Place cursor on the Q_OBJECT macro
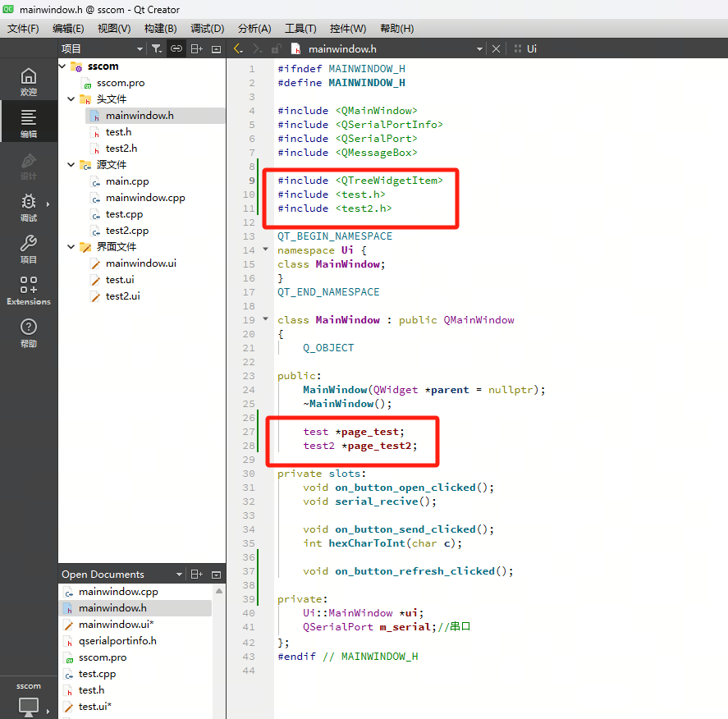 coord(328,348)
